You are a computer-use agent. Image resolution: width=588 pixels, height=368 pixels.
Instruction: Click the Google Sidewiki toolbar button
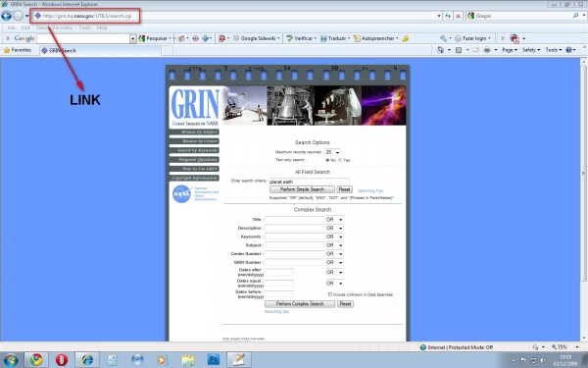click(x=257, y=38)
